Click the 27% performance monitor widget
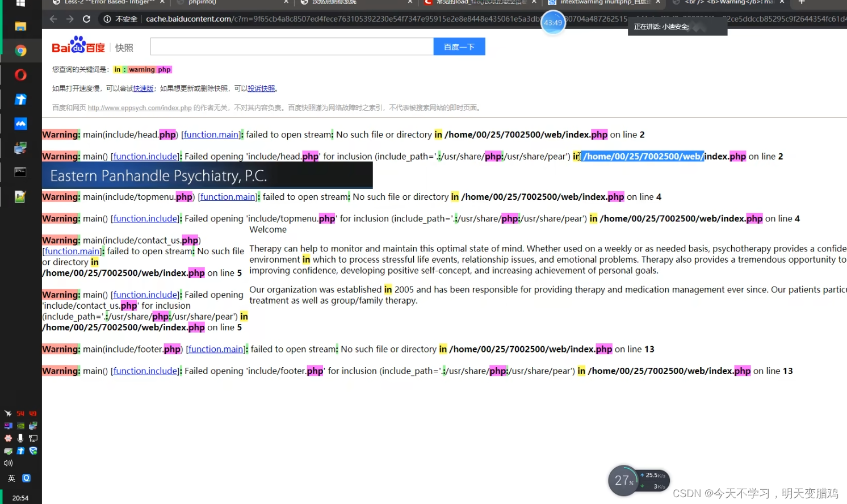The width and height of the screenshot is (847, 504). pos(639,481)
